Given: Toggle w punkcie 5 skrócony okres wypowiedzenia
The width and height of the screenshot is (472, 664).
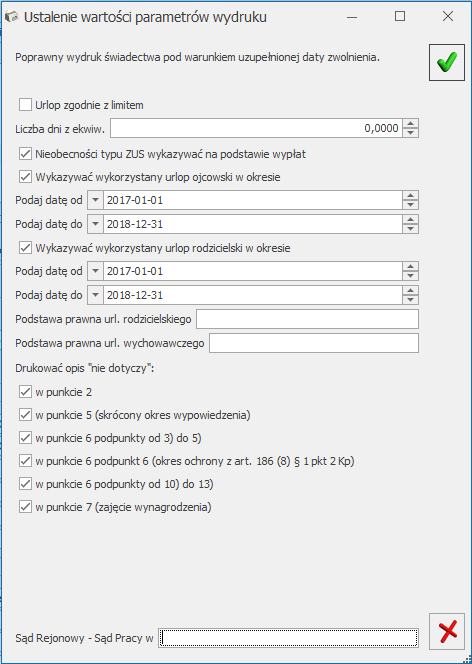Looking at the screenshot, I should click(25, 415).
